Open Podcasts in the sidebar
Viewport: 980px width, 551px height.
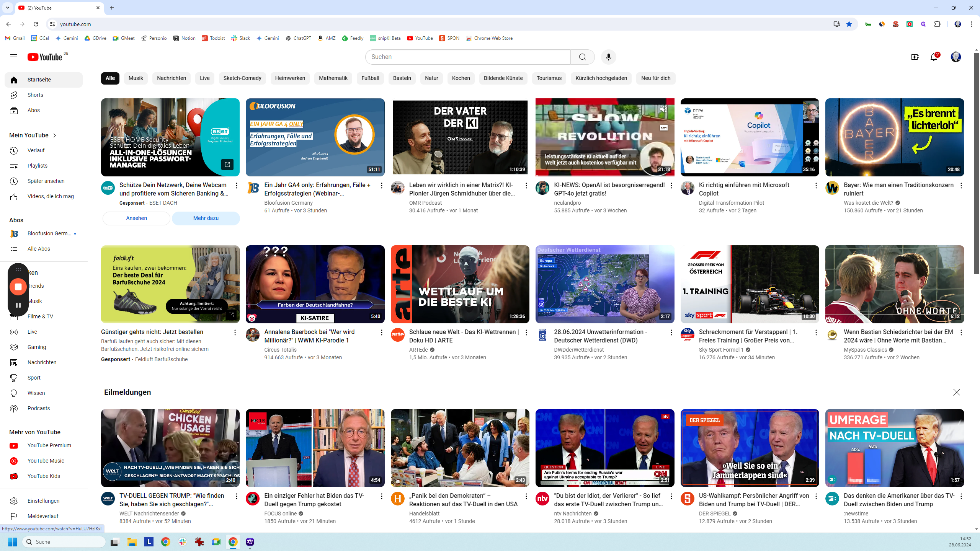44,408
